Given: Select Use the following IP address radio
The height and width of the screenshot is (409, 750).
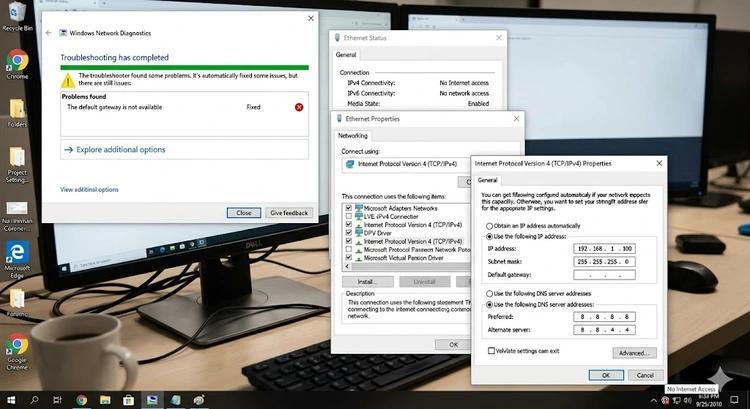Looking at the screenshot, I should point(489,236).
